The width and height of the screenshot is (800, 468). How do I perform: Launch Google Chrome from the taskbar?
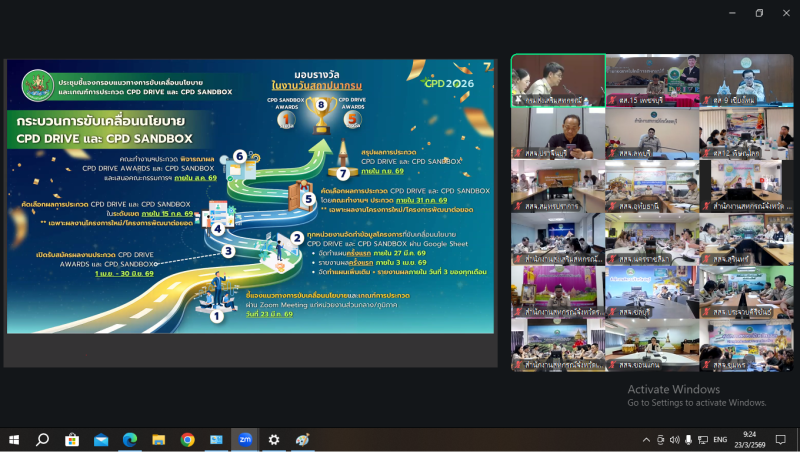tap(187, 439)
